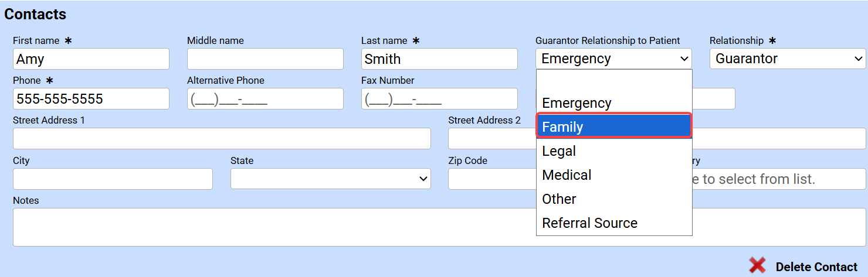
Task: Expand the State dropdown
Action: click(x=330, y=179)
